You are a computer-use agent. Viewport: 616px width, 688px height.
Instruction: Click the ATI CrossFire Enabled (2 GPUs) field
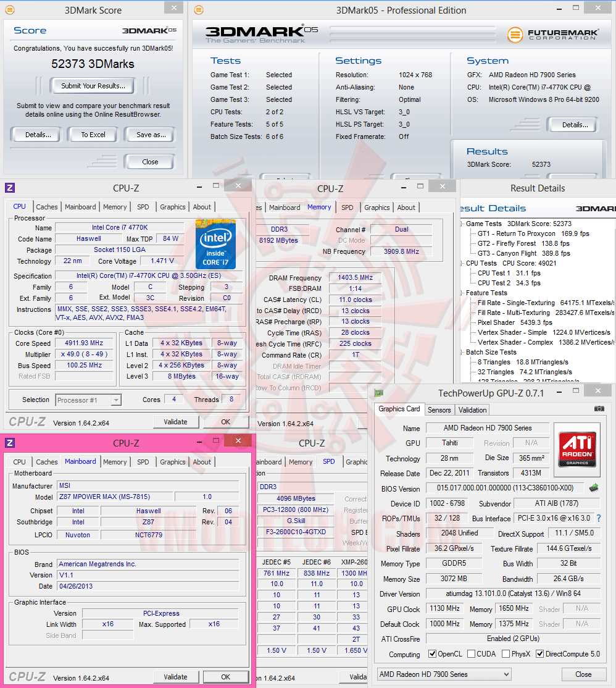(513, 639)
